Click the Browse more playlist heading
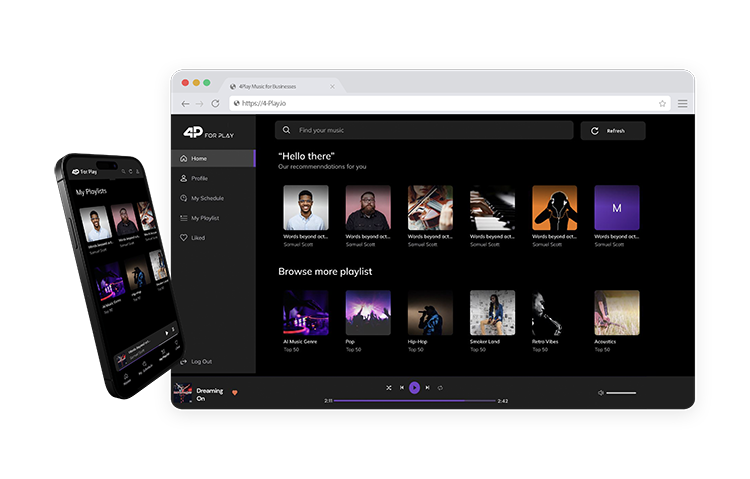This screenshot has height=479, width=750. click(325, 271)
